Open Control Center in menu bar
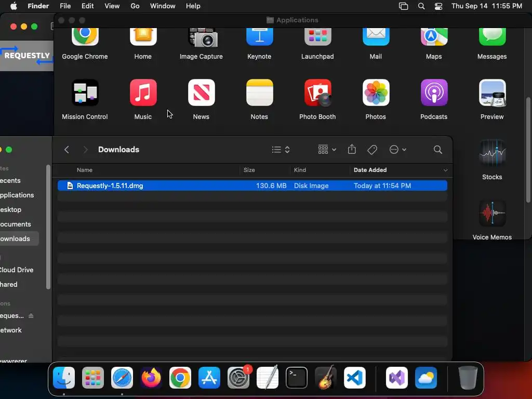Image resolution: width=532 pixels, height=399 pixels. [438, 6]
